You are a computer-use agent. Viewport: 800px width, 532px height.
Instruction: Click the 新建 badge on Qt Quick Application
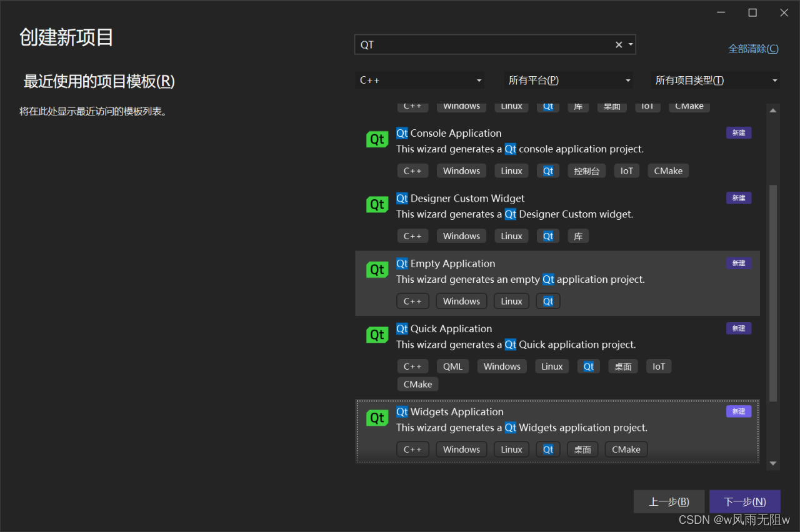click(x=739, y=328)
